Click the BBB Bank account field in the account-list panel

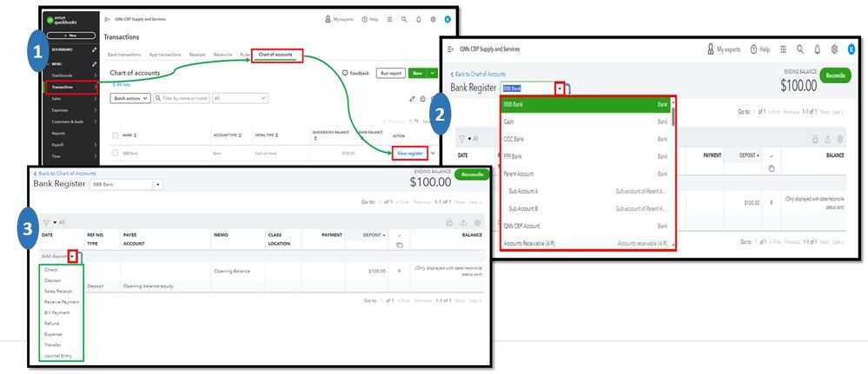pos(528,89)
